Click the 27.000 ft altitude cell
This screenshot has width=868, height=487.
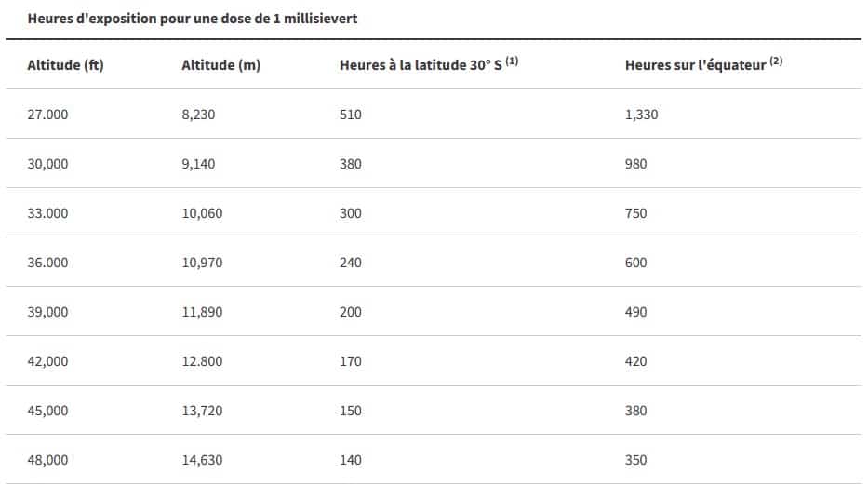48,115
